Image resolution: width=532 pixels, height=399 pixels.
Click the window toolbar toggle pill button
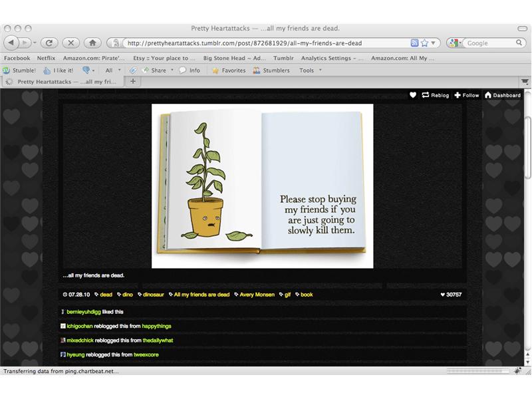(522, 29)
